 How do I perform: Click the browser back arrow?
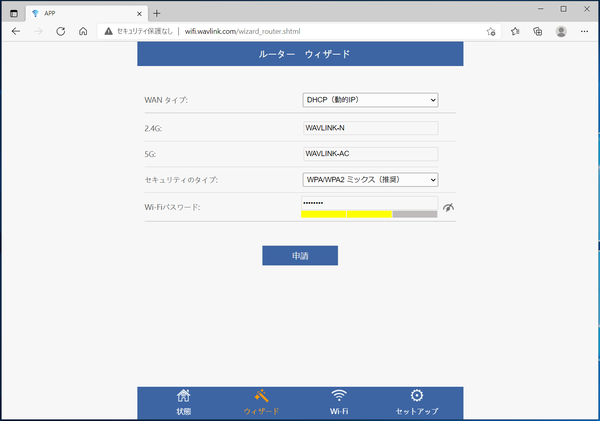point(16,31)
